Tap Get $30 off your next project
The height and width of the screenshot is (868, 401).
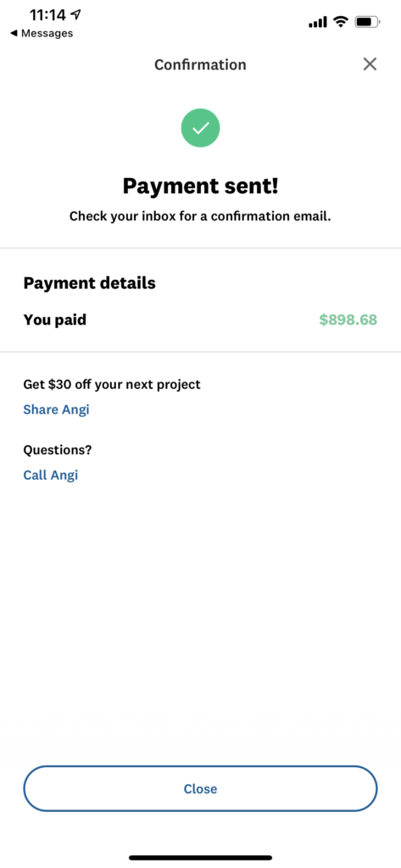[112, 384]
